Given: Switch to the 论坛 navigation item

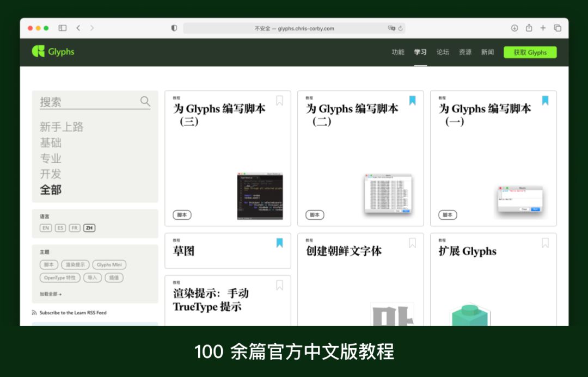Looking at the screenshot, I should pyautogui.click(x=443, y=52).
